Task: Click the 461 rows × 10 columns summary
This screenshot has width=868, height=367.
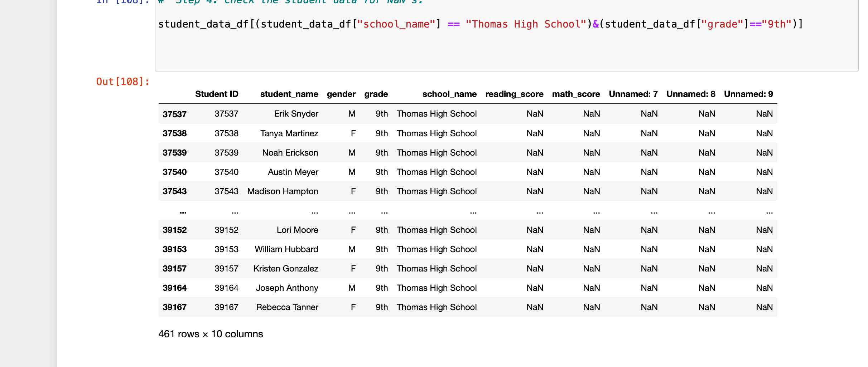Action: [211, 334]
